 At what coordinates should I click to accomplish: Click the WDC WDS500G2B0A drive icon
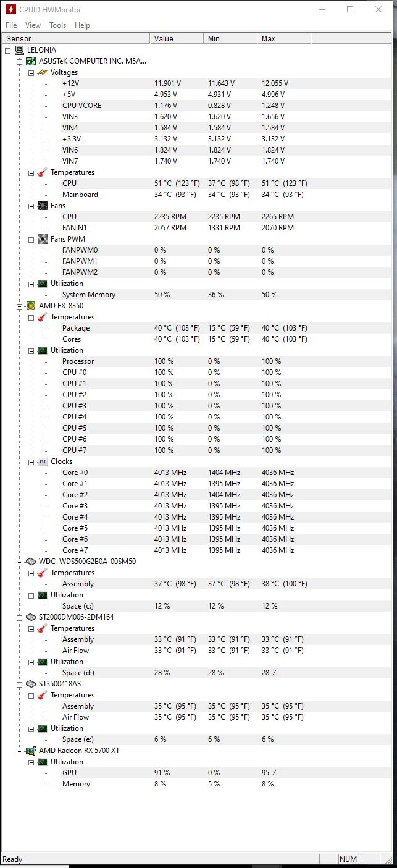coord(31,562)
